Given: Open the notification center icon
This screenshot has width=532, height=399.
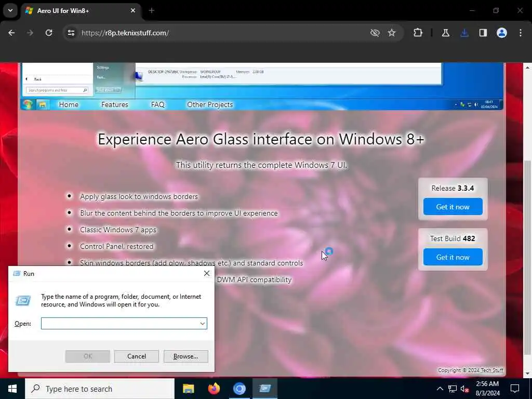Looking at the screenshot, I should coord(515,389).
